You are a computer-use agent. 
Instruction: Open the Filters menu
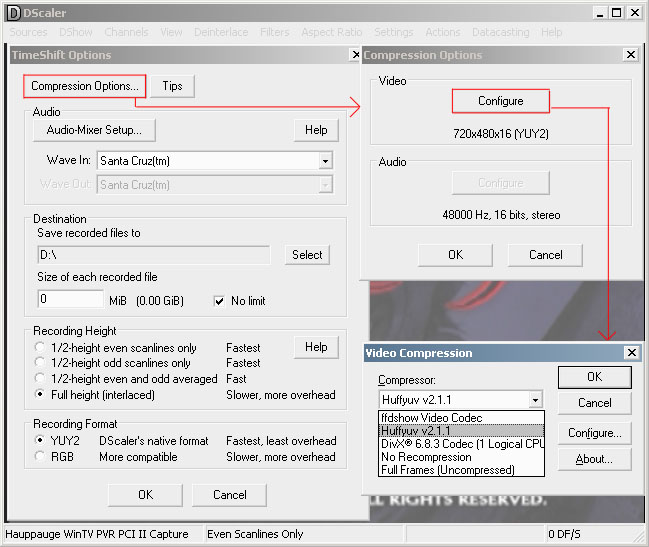pyautogui.click(x=275, y=32)
